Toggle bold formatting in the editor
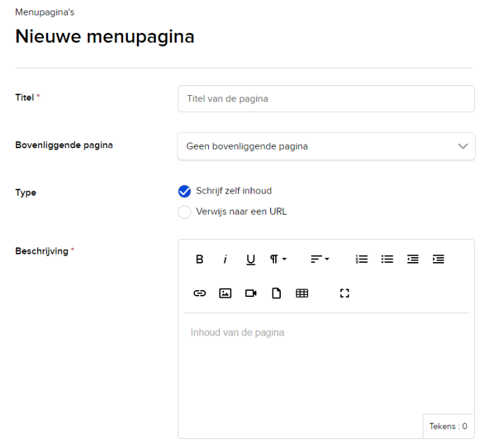Screen dimensions: 489x448 click(x=200, y=259)
